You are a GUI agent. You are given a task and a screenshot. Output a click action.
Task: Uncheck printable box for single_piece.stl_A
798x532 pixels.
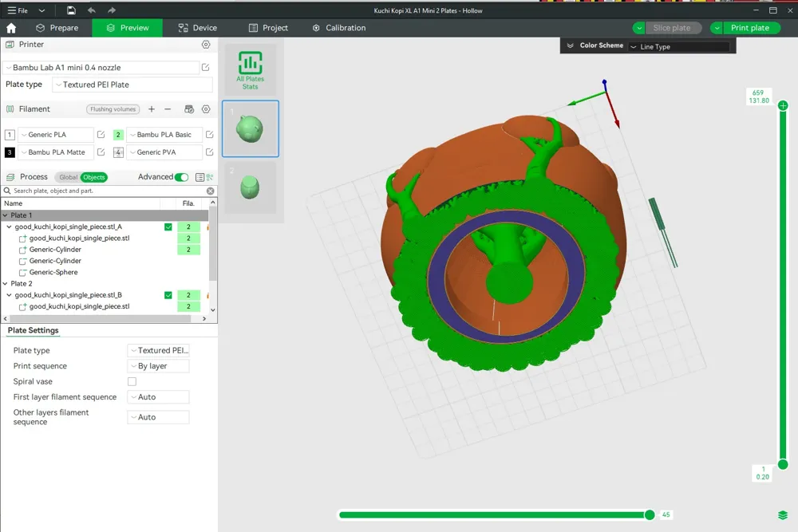[168, 227]
